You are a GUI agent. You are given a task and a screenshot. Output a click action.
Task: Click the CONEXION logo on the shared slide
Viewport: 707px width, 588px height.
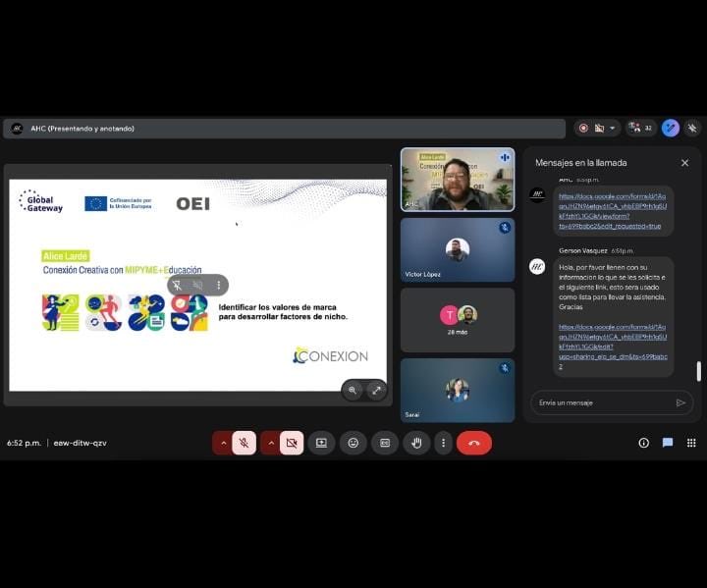tap(331, 355)
